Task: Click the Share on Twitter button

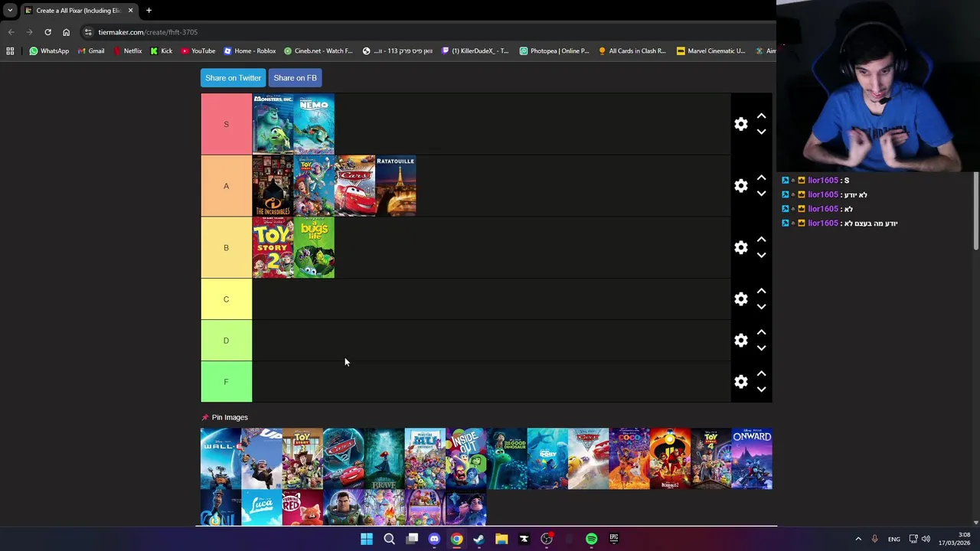Action: click(x=233, y=78)
